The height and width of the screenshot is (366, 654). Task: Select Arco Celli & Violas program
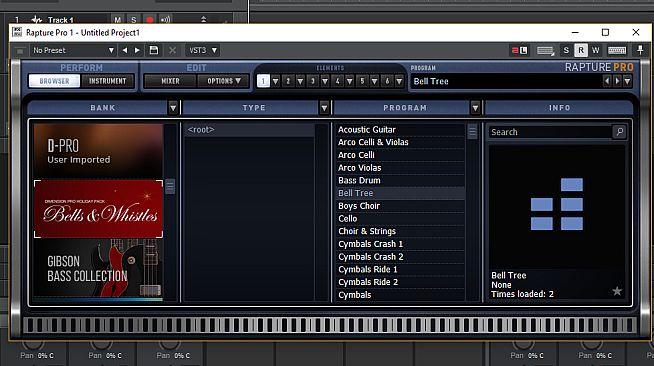coord(400,142)
